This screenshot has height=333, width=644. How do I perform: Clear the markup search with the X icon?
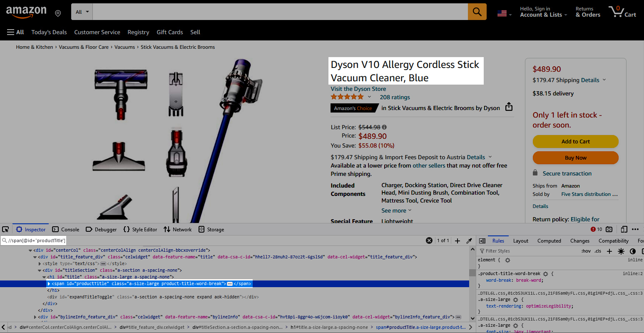pyautogui.click(x=429, y=240)
